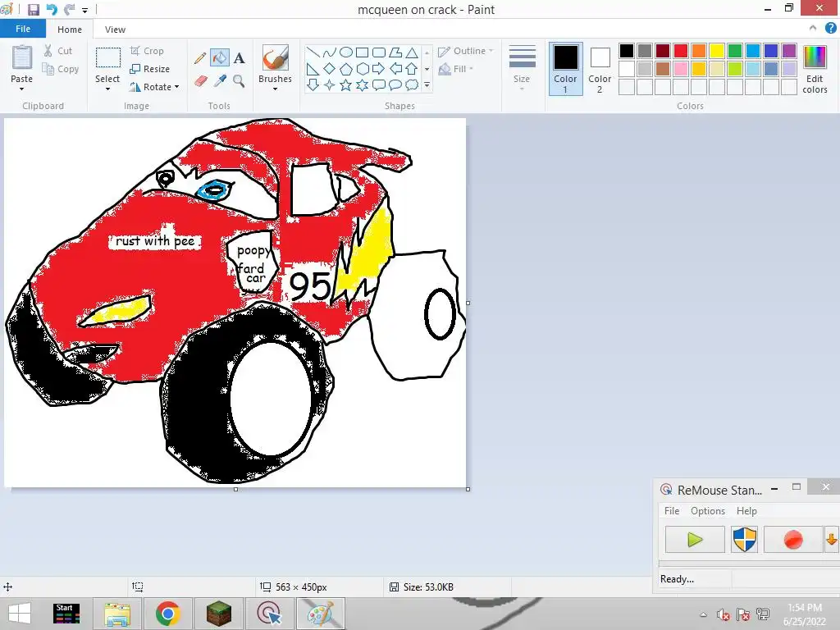This screenshot has width=840, height=630.
Task: Click the Resize button
Action: [150, 69]
